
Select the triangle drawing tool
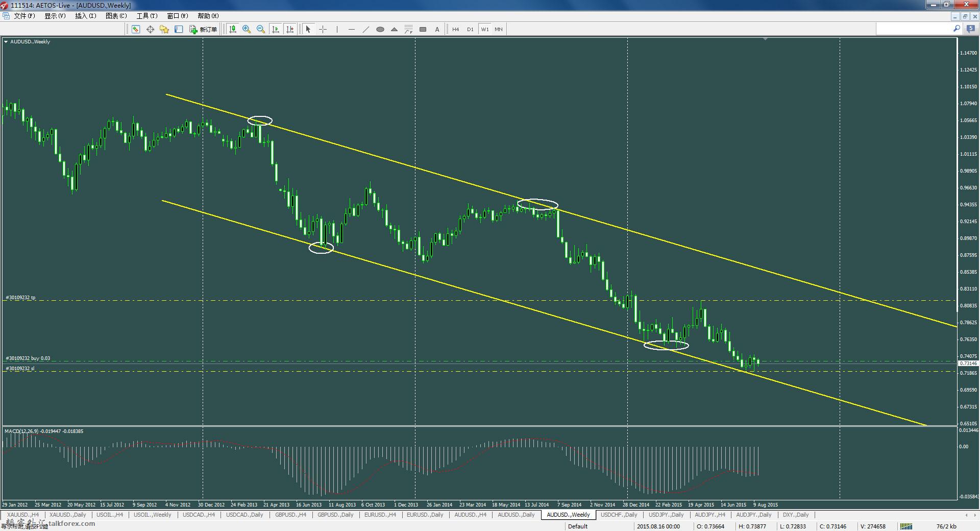pyautogui.click(x=394, y=29)
